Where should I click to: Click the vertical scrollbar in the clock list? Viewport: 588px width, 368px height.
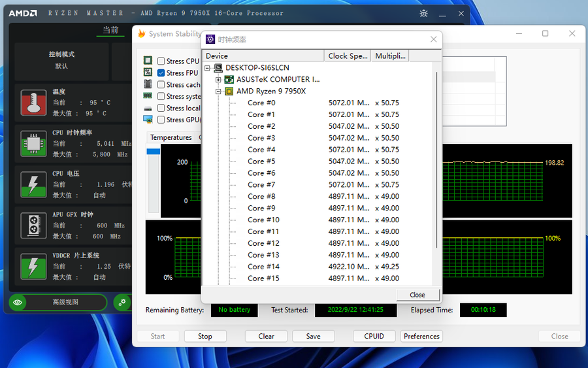coord(436,163)
